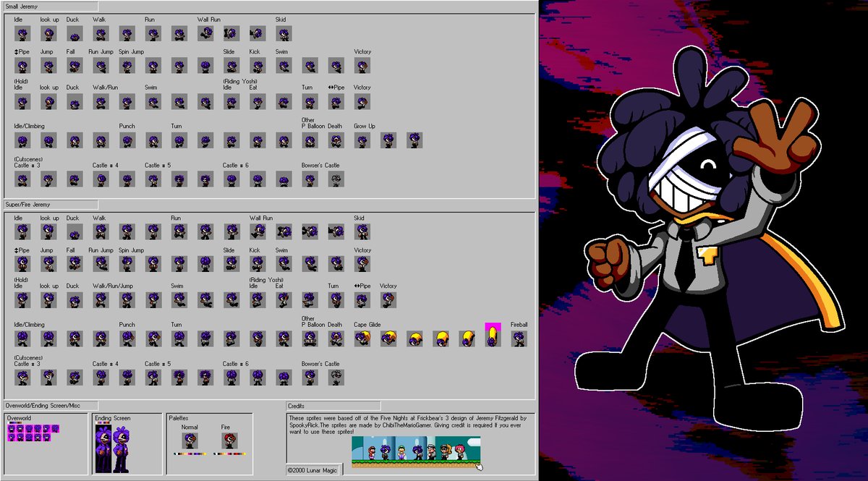
Task: Click the Fireball sprite in Super/Fire Jeremy
Action: coord(519,339)
